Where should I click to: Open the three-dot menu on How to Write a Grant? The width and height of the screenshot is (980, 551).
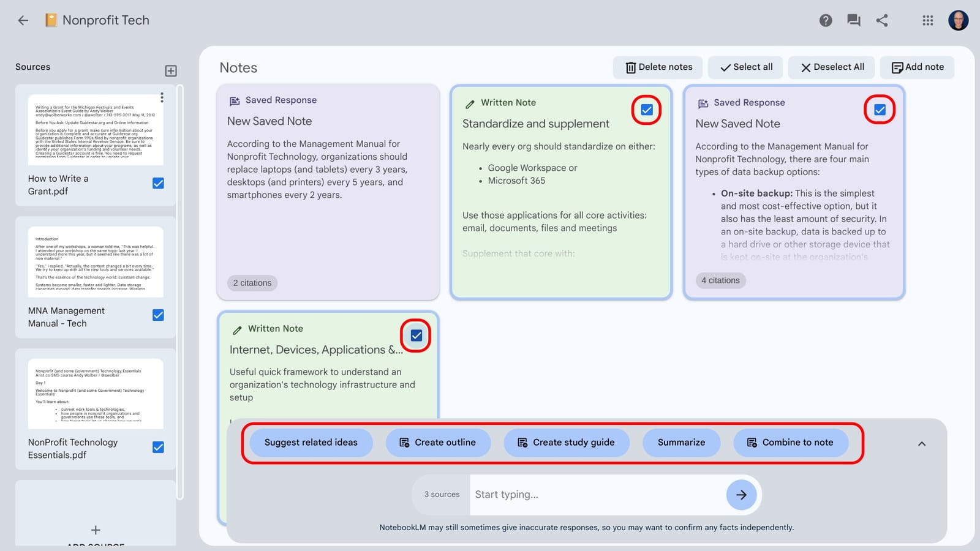pyautogui.click(x=162, y=98)
